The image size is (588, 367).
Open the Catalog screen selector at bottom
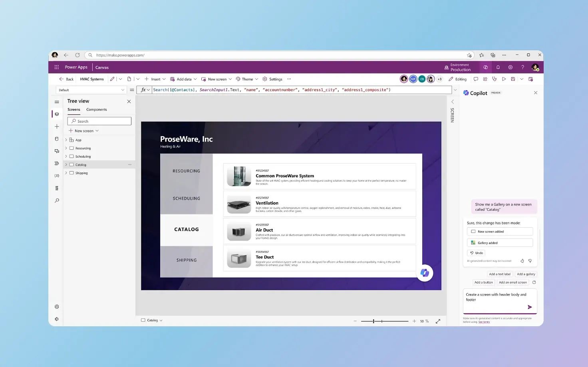152,320
